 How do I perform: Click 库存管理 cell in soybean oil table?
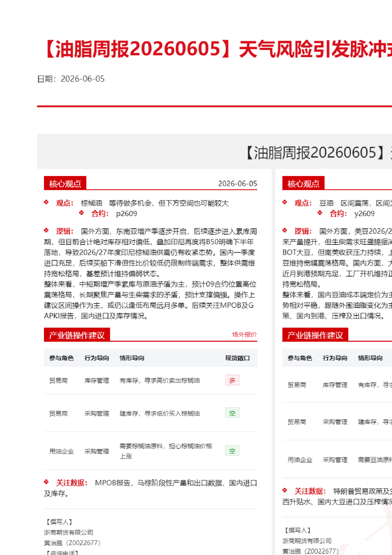(x=335, y=385)
